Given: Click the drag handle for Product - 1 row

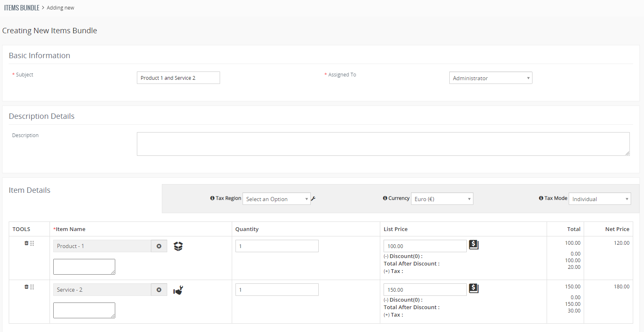Looking at the screenshot, I should pos(32,243).
